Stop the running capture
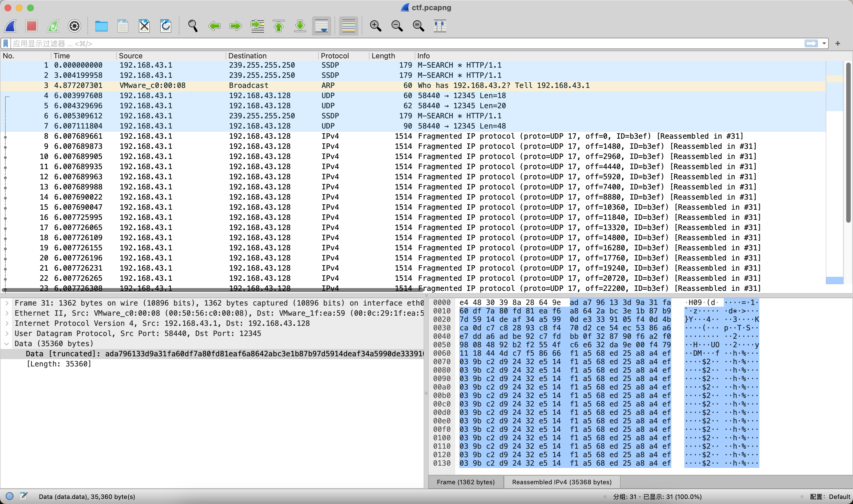853x504 pixels. [32, 26]
